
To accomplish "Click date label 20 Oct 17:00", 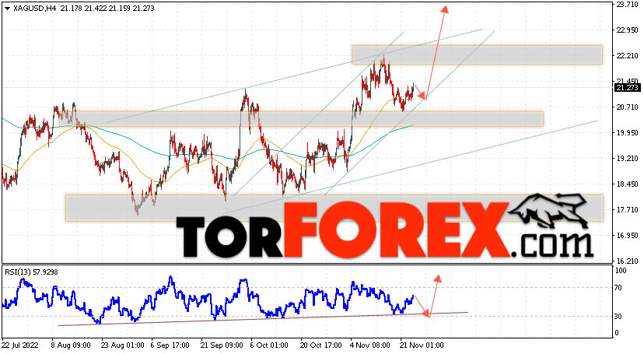I will pyautogui.click(x=320, y=345).
